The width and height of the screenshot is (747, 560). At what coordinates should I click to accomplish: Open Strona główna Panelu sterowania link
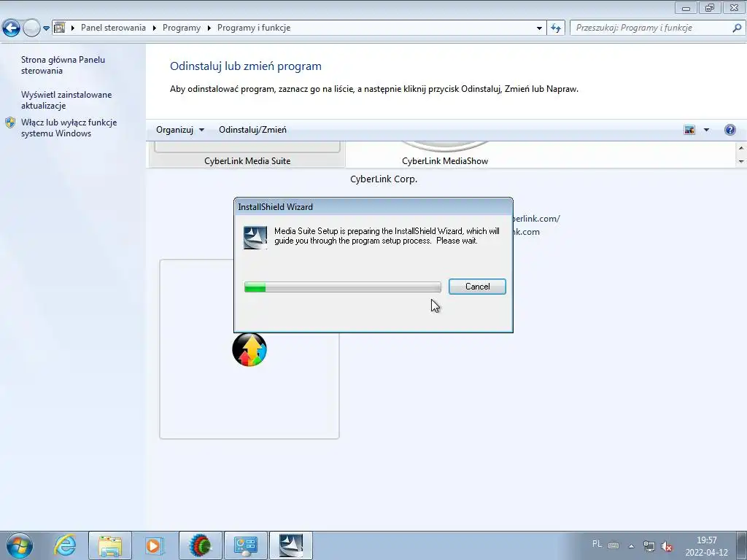pyautogui.click(x=63, y=65)
